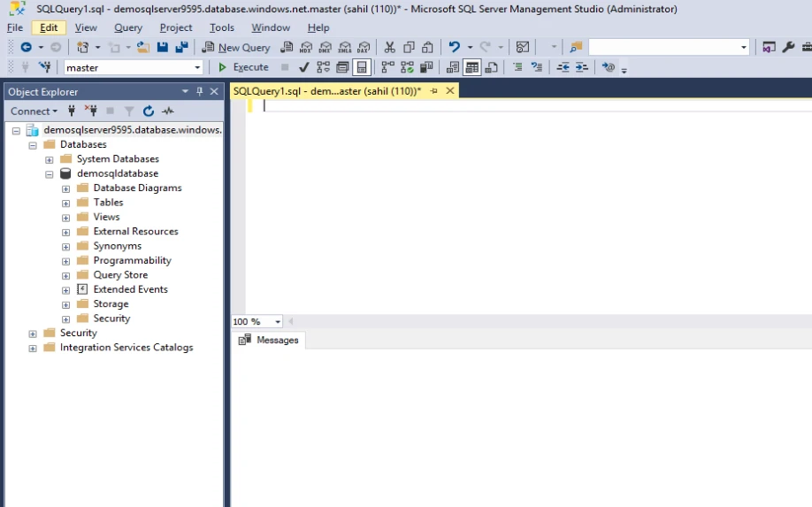Image resolution: width=812 pixels, height=507 pixels.
Task: Click the Undo arrow icon
Action: [454, 47]
